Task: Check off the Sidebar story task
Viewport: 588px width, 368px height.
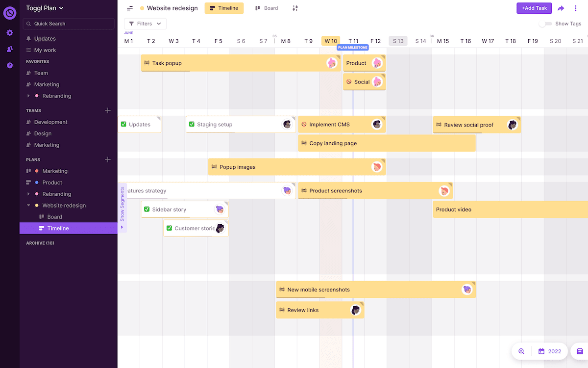Action: (x=147, y=209)
